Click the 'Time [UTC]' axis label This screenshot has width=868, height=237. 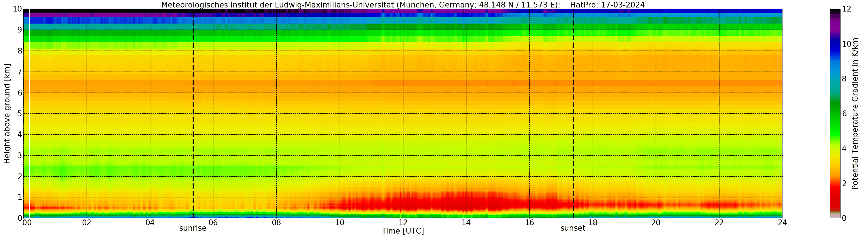click(403, 231)
